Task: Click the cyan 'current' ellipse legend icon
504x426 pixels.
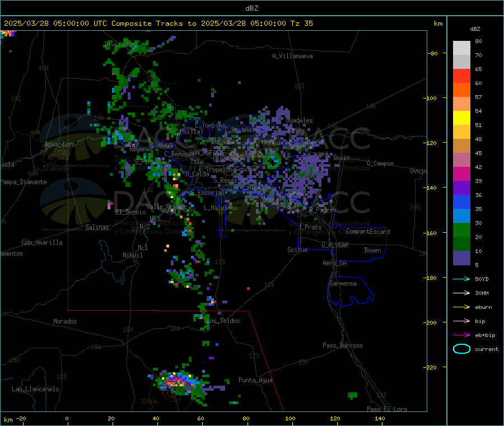Action: (461, 349)
